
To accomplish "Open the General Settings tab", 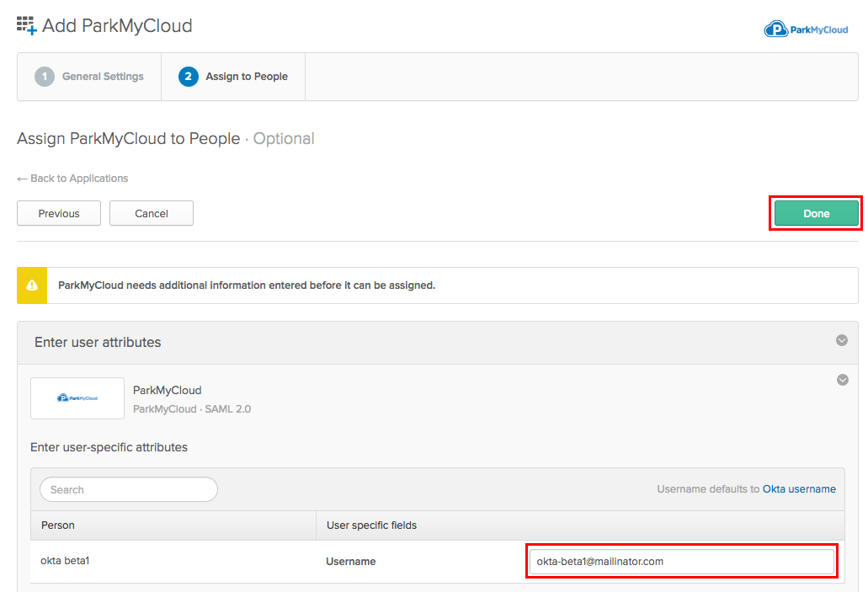I will click(89, 77).
